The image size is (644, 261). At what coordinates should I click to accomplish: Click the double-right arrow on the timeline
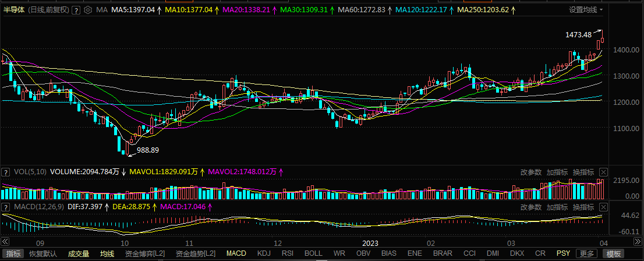point(638,241)
